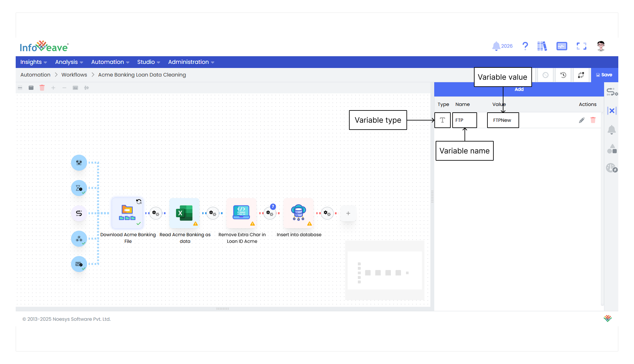Save the workflow

pos(604,75)
